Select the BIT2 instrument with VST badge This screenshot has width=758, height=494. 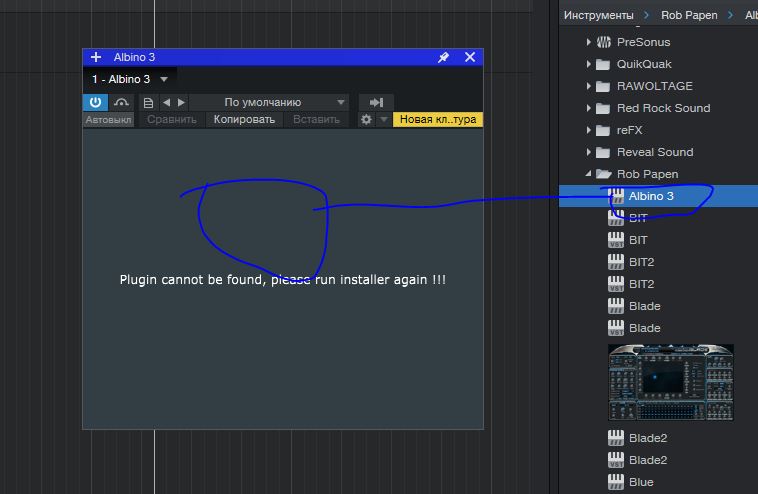(641, 284)
